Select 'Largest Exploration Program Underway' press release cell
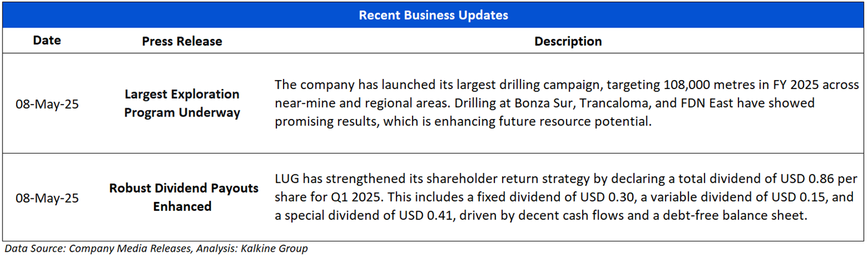 [x=182, y=103]
